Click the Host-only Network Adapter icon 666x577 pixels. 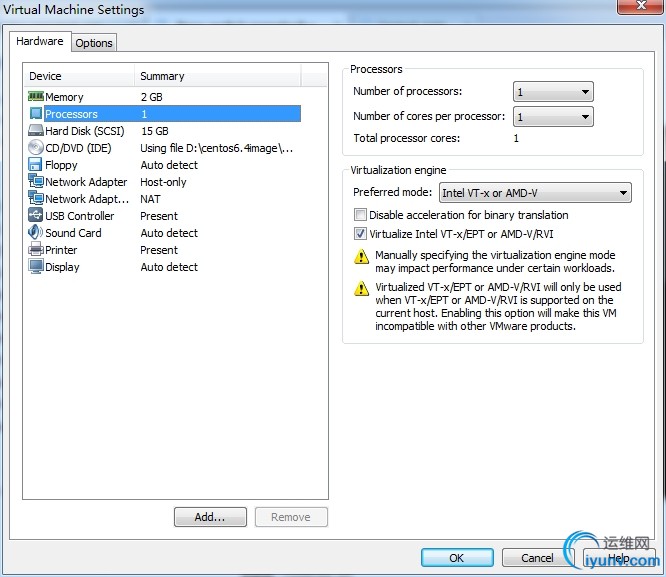36,181
